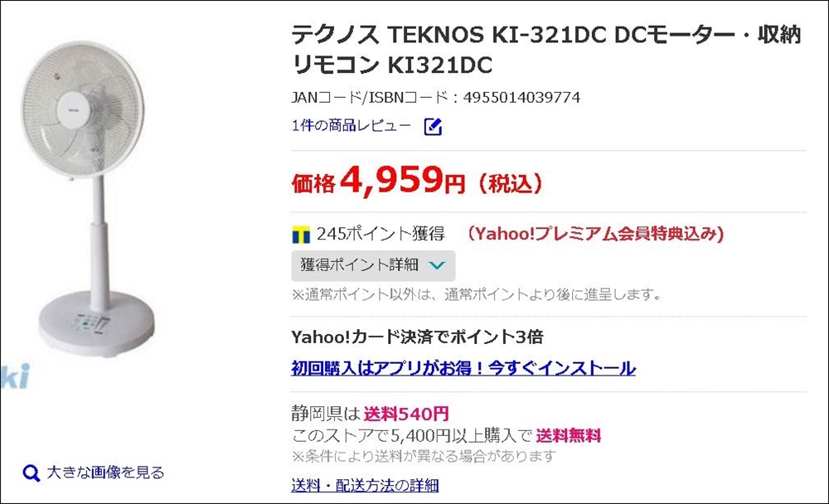Click the Yahoo!カード決済でポイント3倍 heading

(x=418, y=337)
